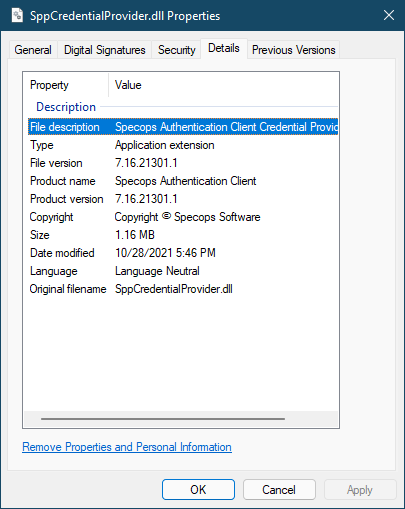The height and width of the screenshot is (509, 405).
Task: Click the horizontal scrollbar in details list
Action: click(163, 419)
